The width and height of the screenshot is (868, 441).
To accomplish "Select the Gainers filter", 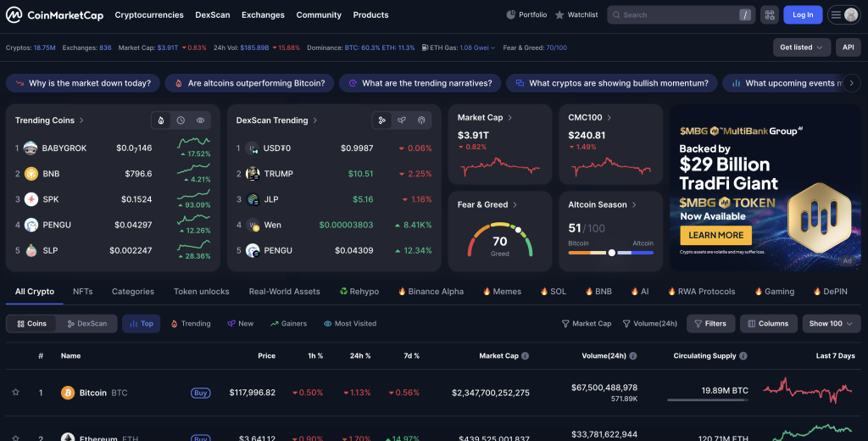I will click(288, 324).
